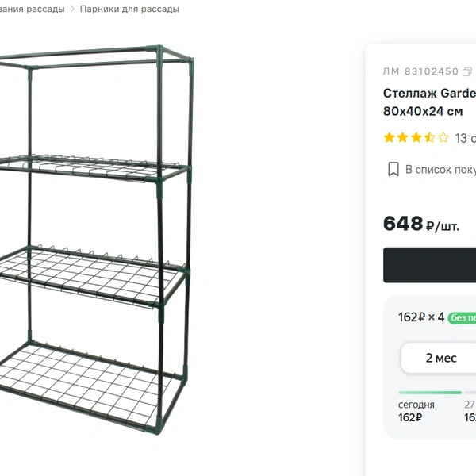Screen dimensions: 476x476
Task: Open the 13 reviews count link
Action: (x=466, y=138)
